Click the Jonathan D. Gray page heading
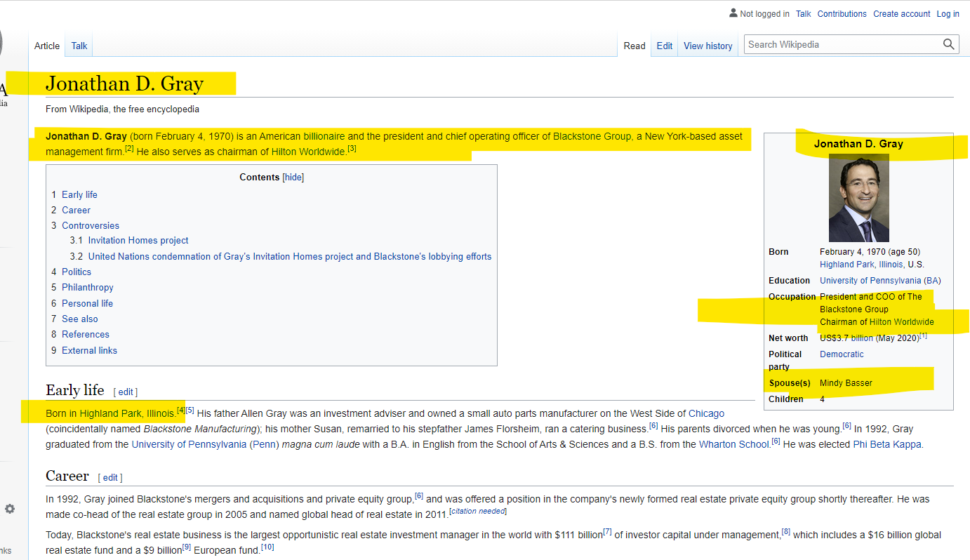 pos(124,84)
